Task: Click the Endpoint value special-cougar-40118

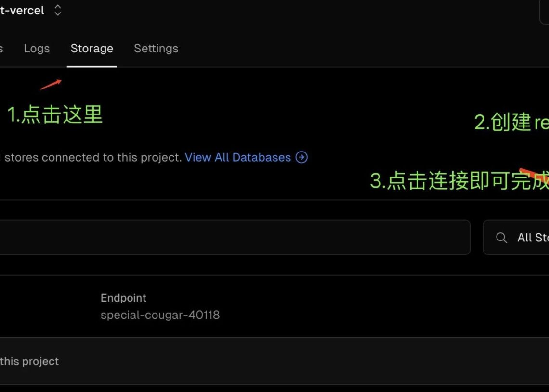Action: [160, 315]
